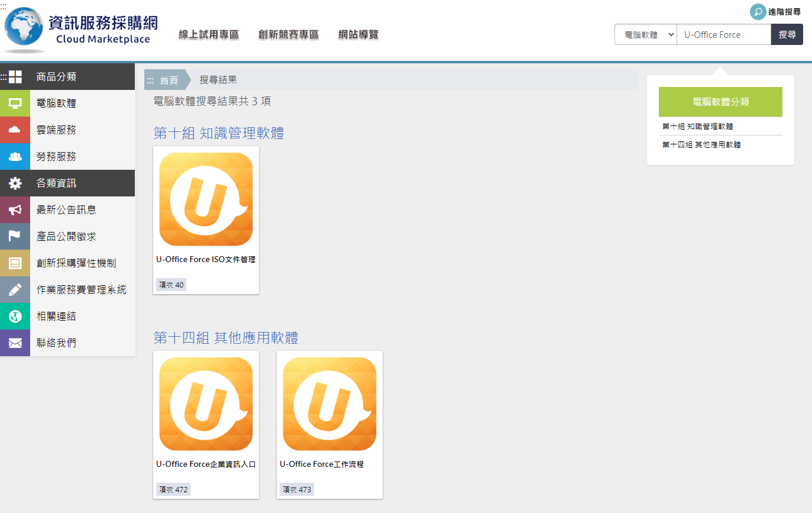The width and height of the screenshot is (812, 513).
Task: Open the U-Office Force工作流程 product image
Action: [x=329, y=404]
